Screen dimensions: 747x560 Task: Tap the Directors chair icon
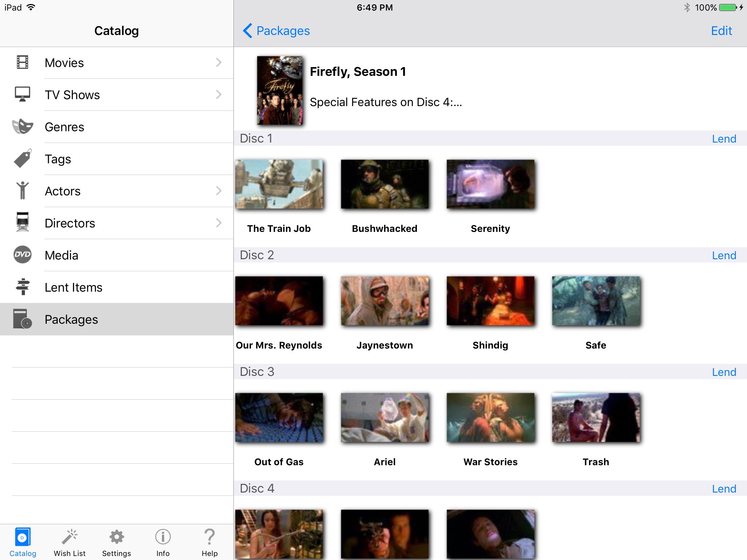pos(23,222)
